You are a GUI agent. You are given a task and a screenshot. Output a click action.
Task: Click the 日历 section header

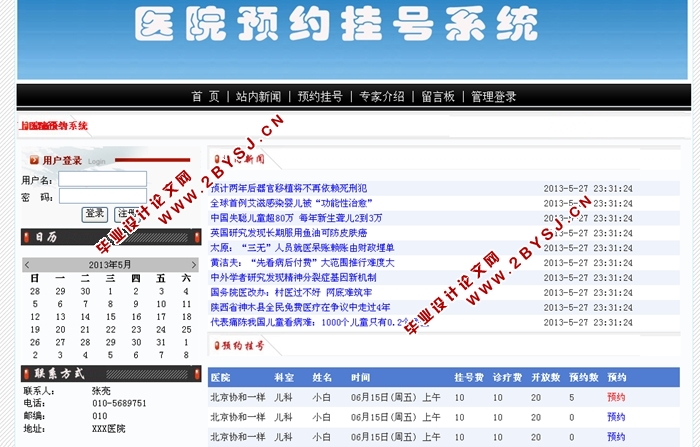tap(111, 237)
